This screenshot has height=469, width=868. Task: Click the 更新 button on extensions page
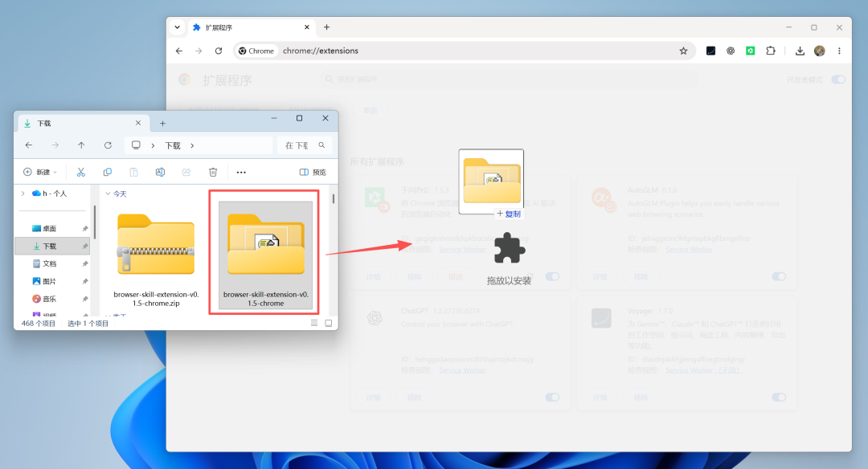370,111
